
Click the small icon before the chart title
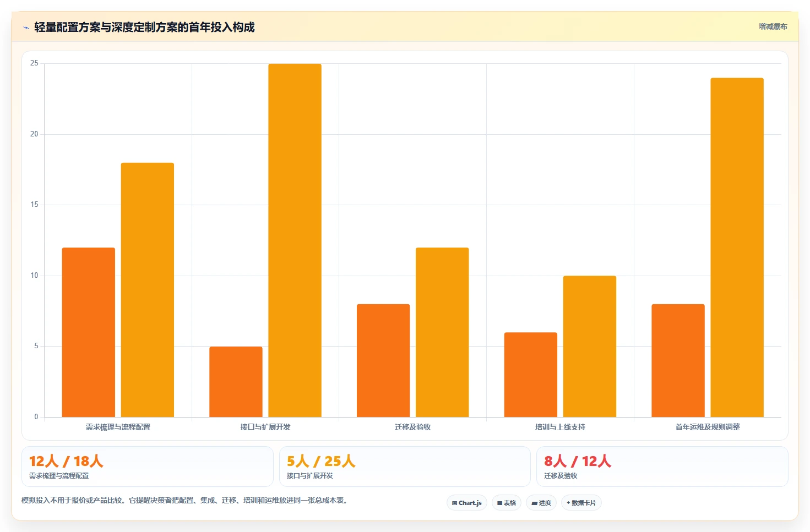pos(26,28)
